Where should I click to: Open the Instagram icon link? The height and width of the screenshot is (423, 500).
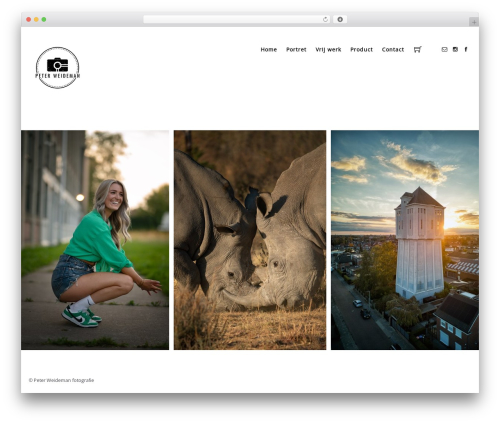[455, 49]
